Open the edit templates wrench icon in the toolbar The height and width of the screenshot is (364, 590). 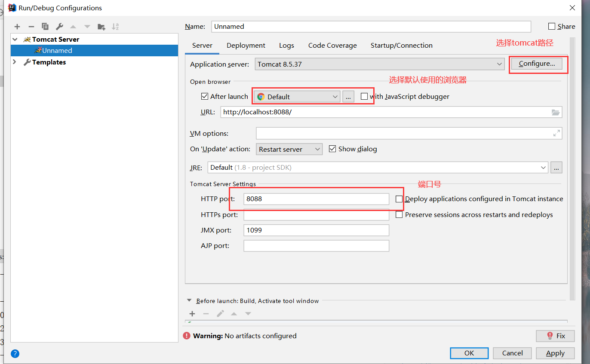coord(59,27)
